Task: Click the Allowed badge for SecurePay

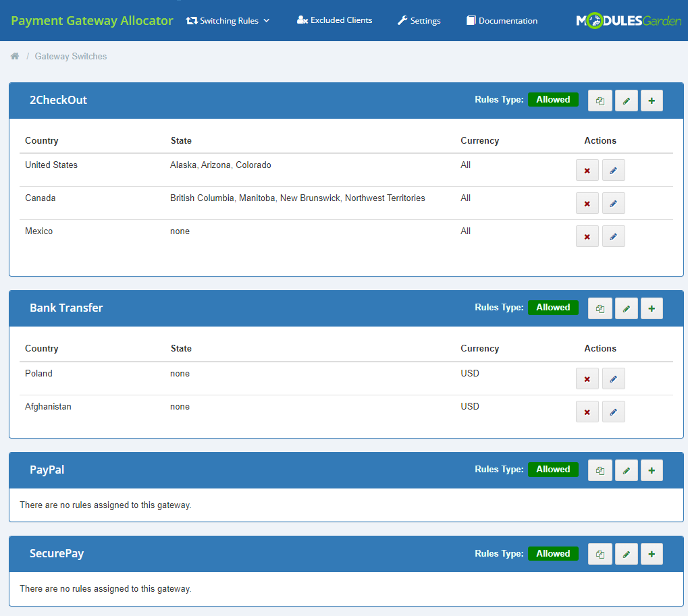Action: [x=553, y=553]
